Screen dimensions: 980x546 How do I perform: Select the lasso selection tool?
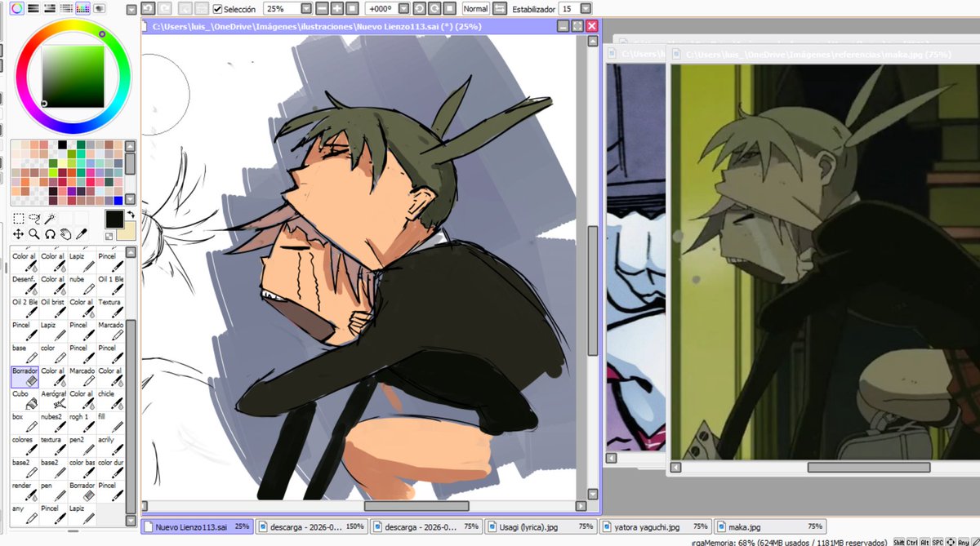coord(34,219)
